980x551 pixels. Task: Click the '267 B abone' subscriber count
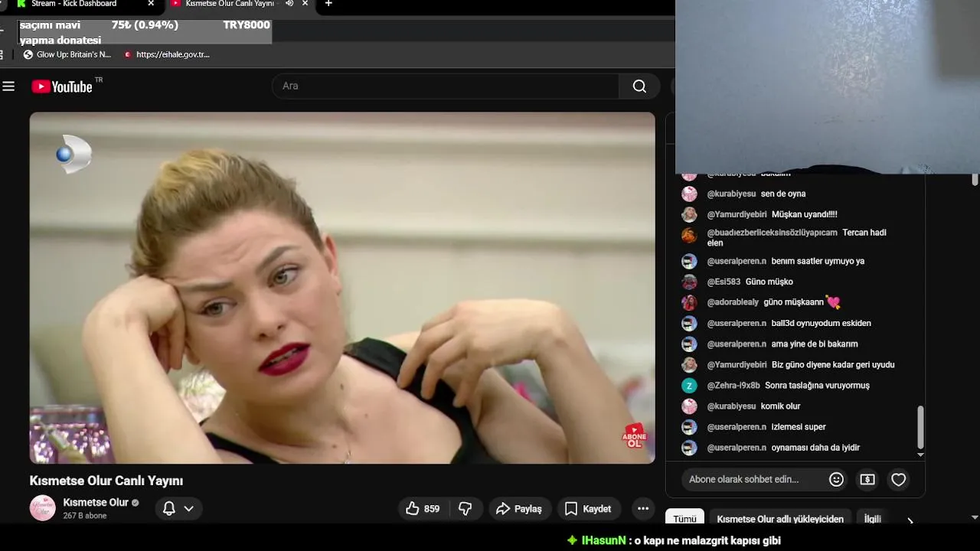[x=84, y=516]
